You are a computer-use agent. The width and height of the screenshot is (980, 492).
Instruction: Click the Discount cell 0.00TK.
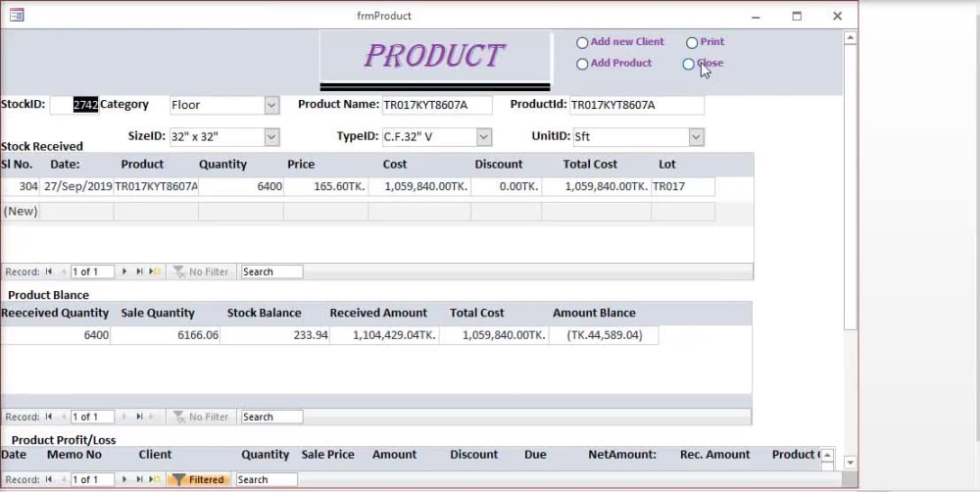(507, 186)
